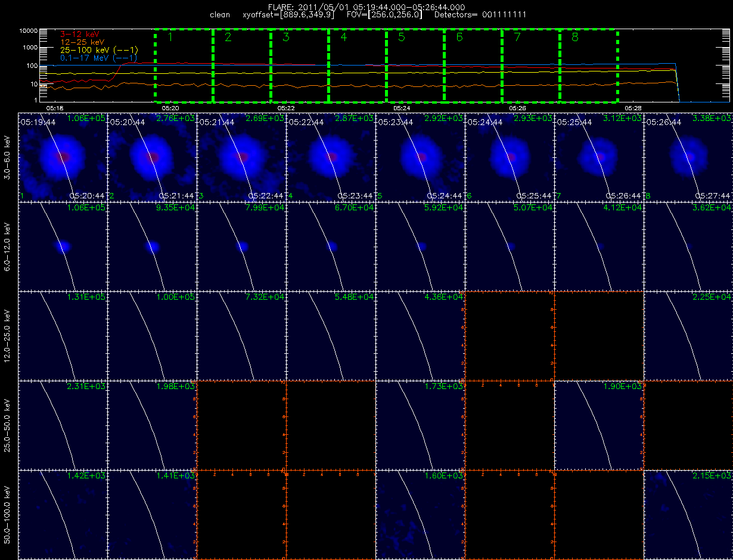Image resolution: width=733 pixels, height=560 pixels.
Task: Click the peak value 1.98E+03
Action: [x=176, y=387]
